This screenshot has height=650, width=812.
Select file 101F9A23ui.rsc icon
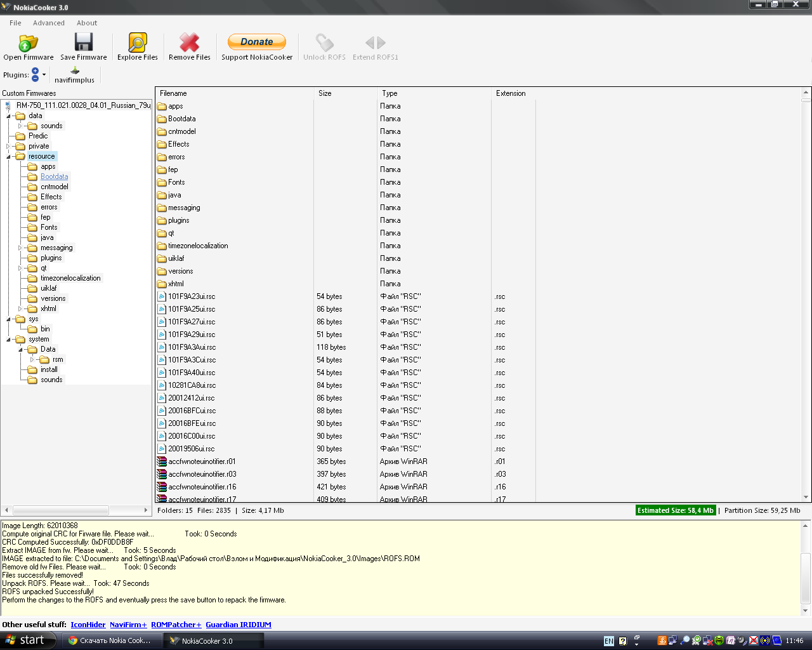click(x=162, y=296)
